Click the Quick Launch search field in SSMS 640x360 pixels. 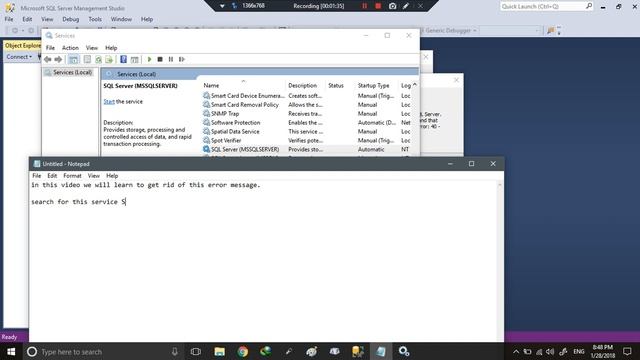[x=546, y=6]
